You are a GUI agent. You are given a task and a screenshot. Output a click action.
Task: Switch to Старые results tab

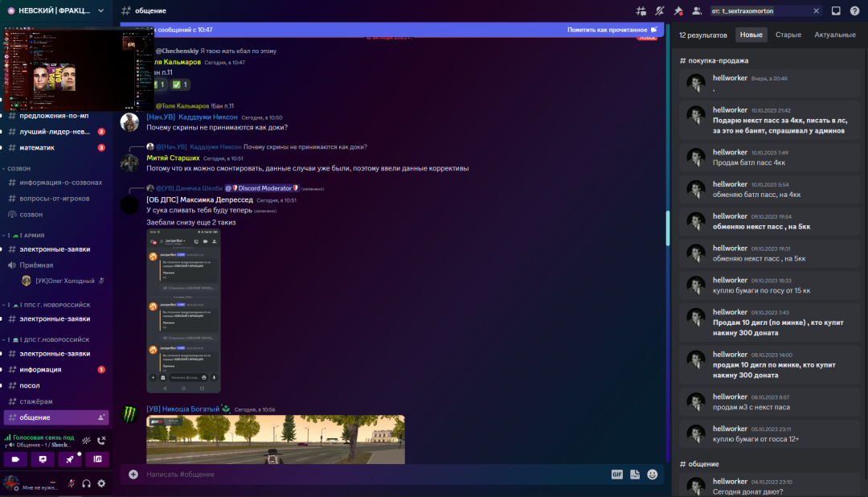(x=788, y=35)
